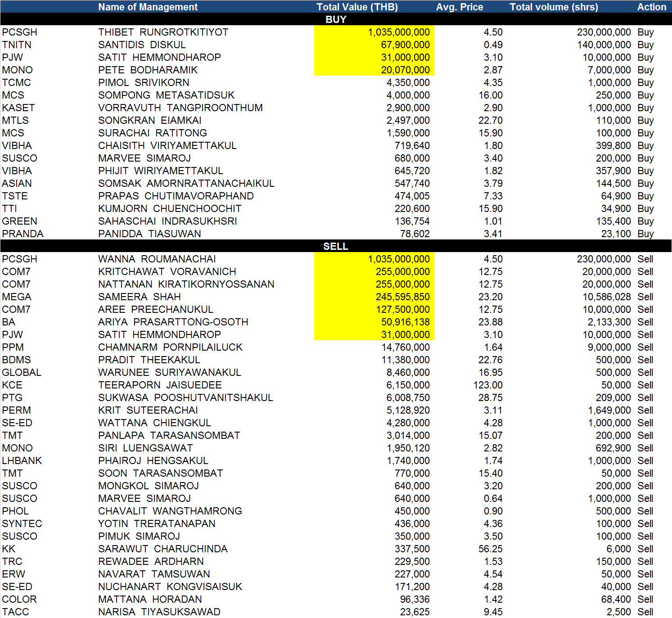Select ticker PERM
Viewport: 672px width, 618px height.
pyautogui.click(x=16, y=410)
